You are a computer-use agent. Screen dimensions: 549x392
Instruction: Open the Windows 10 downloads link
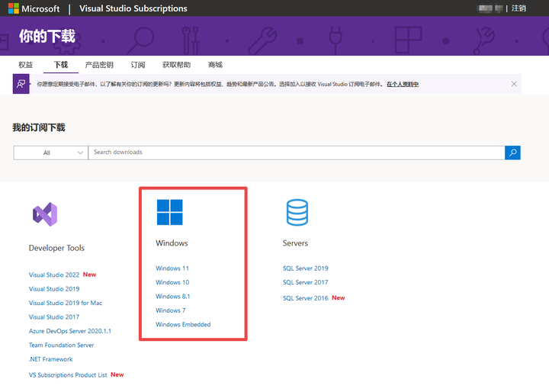point(172,282)
